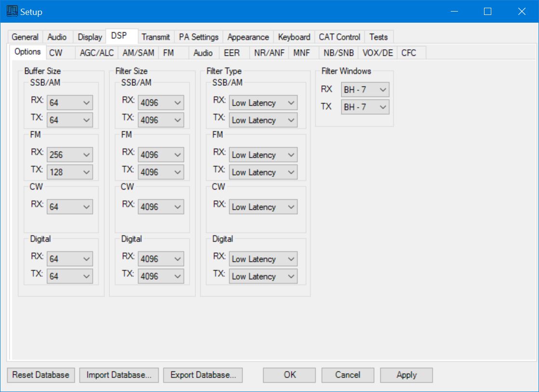Switch to the VOX/DE sub-tab
Screen dimensions: 539x392
pos(377,53)
